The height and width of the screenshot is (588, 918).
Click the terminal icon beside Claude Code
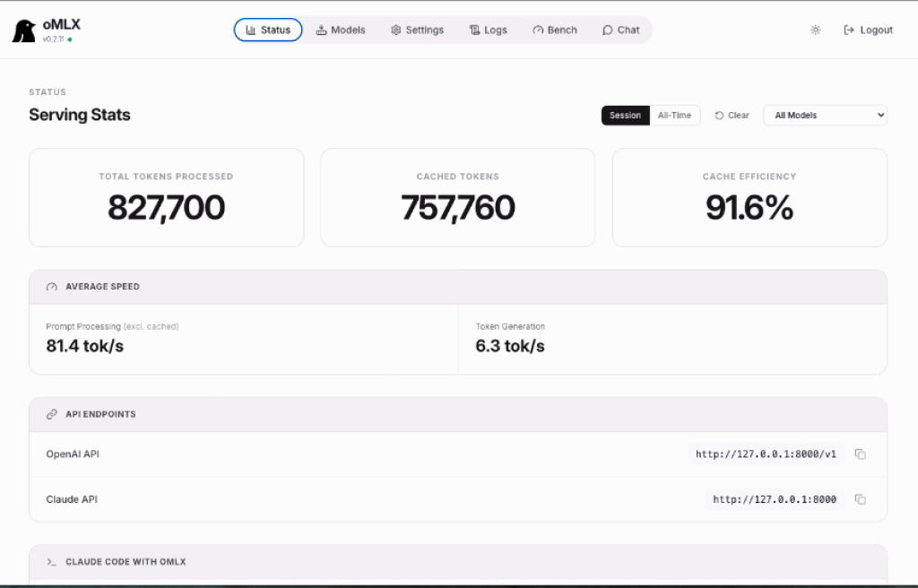[x=52, y=562]
